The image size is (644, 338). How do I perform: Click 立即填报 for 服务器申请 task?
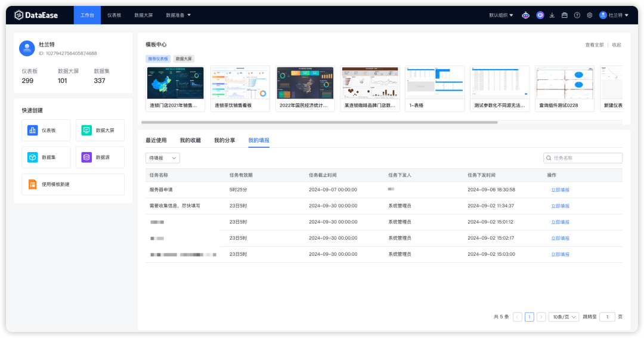click(x=560, y=190)
